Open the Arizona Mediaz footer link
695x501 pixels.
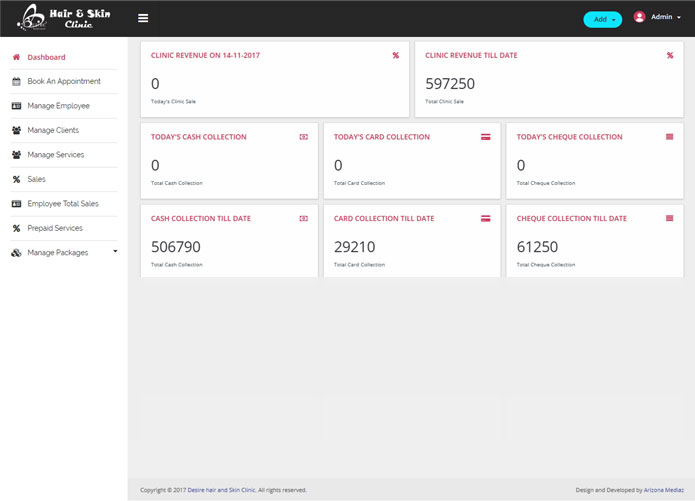(663, 490)
